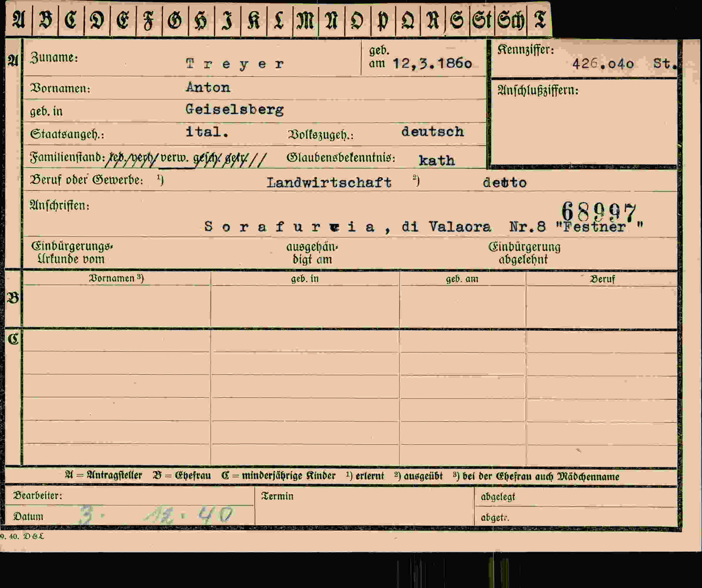702x588 pixels.
Task: Click the Zuname label
Action: 54,58
